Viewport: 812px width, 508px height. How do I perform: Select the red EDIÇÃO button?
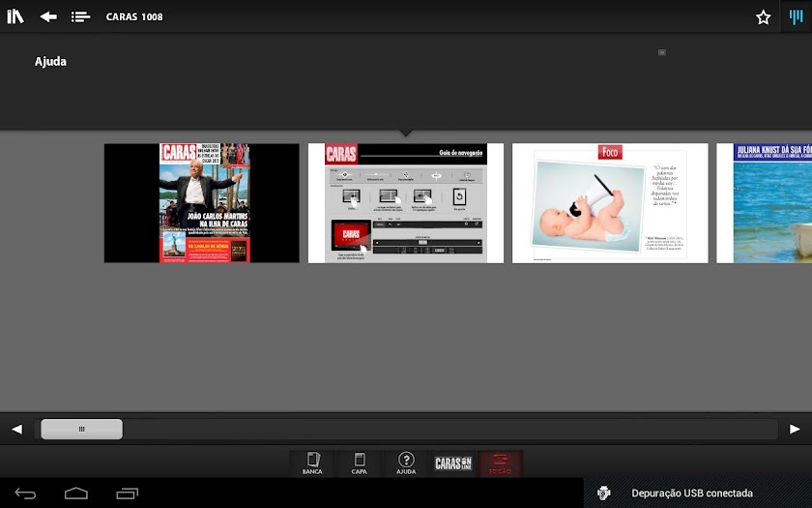click(500, 463)
